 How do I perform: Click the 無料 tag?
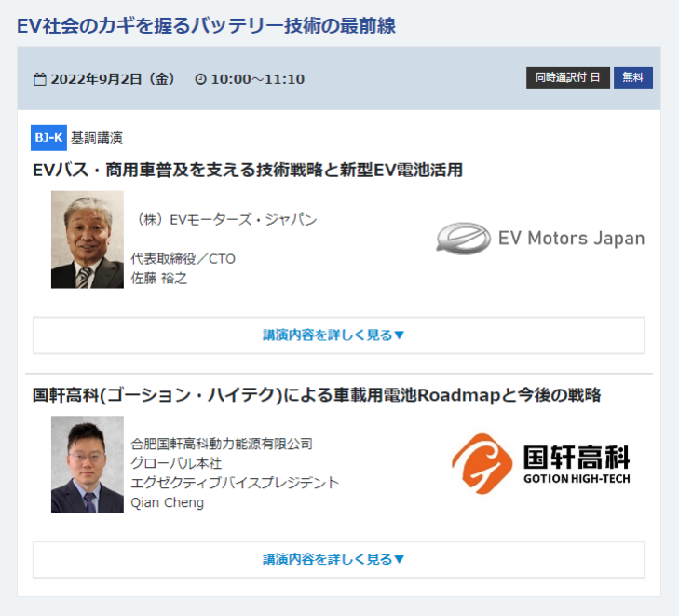(x=633, y=77)
